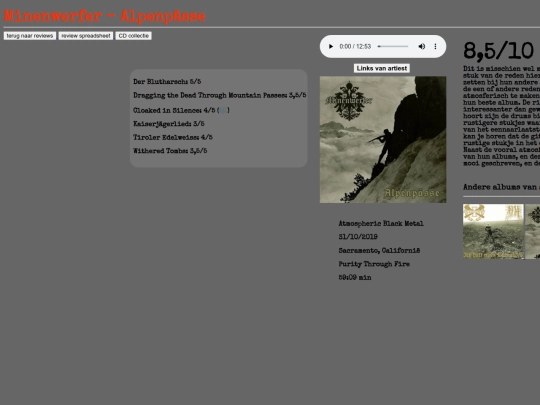Click 'Andere albums van' heading

[x=501, y=187]
